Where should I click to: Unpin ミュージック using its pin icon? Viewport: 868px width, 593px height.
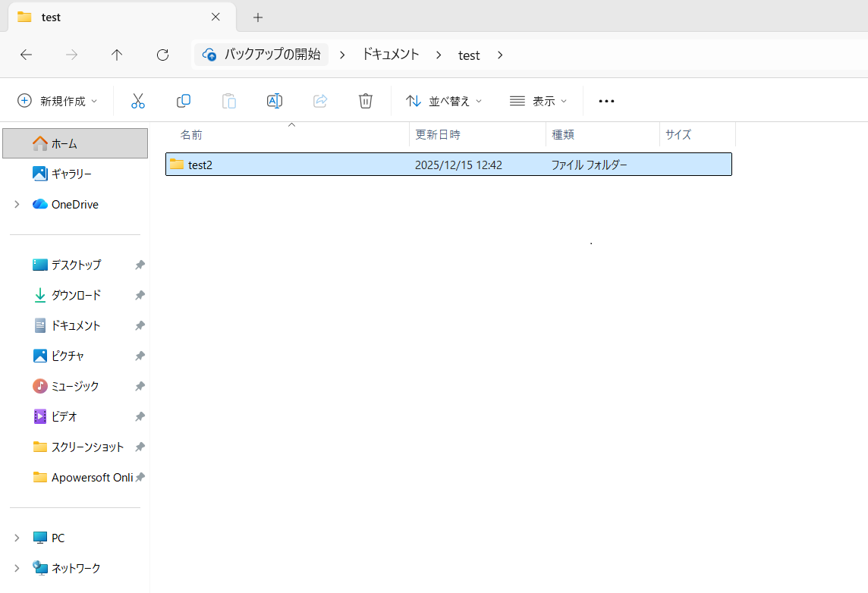tap(140, 386)
